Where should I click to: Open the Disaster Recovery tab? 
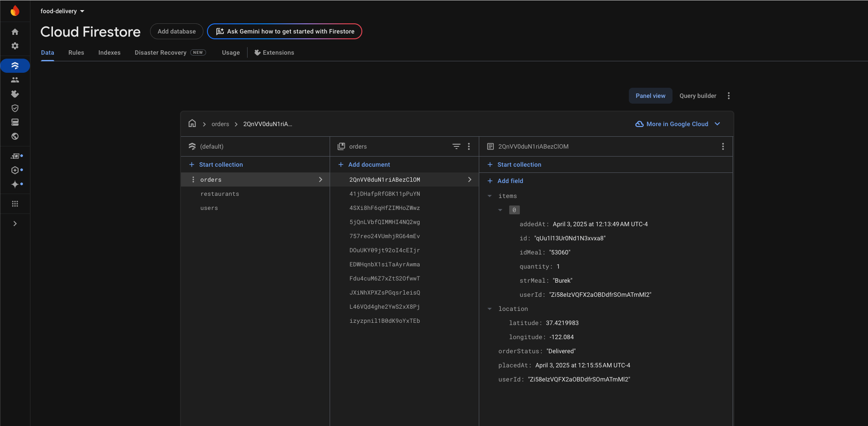(170, 52)
